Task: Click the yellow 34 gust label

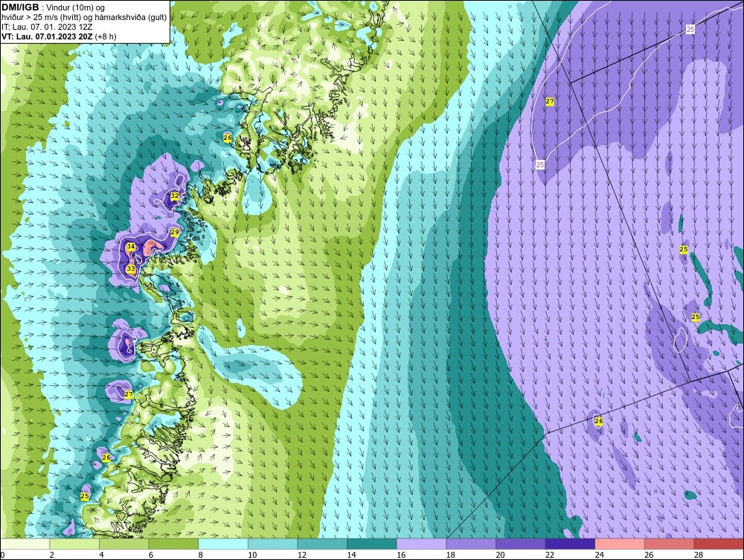Action: 130,247
